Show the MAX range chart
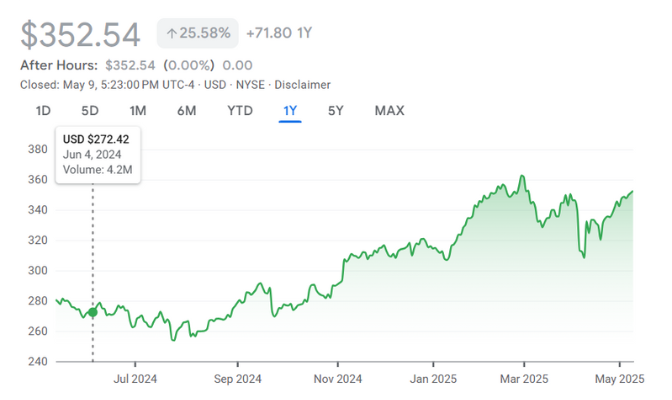Image resolution: width=672 pixels, height=400 pixels. (x=390, y=111)
